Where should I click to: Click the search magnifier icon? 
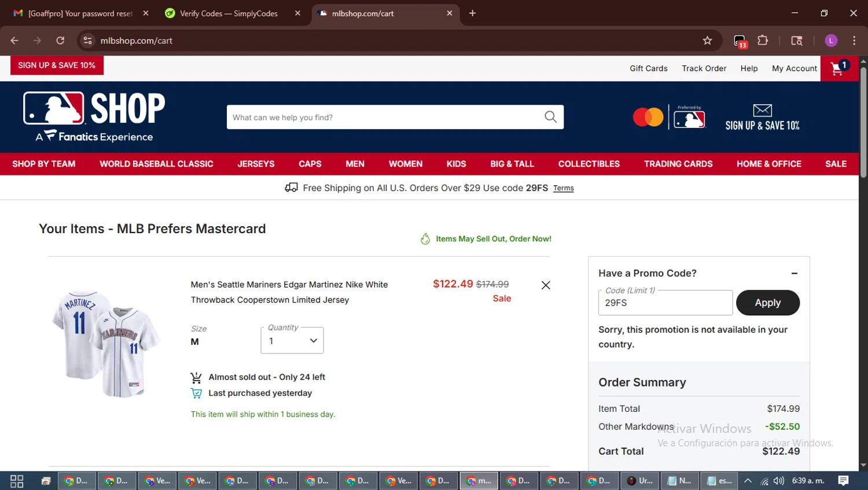click(550, 117)
